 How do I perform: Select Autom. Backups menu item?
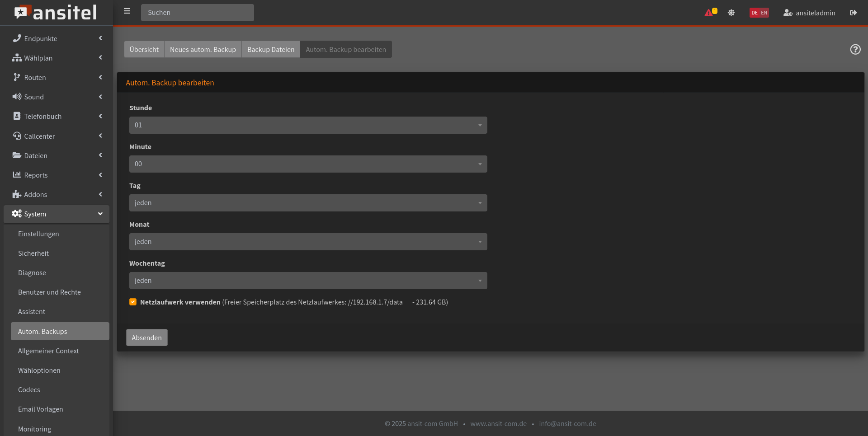[x=60, y=331]
